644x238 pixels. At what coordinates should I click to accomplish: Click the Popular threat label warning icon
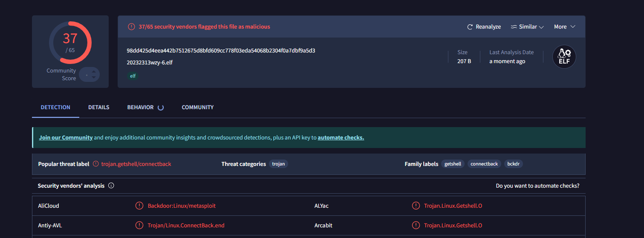[x=95, y=164]
